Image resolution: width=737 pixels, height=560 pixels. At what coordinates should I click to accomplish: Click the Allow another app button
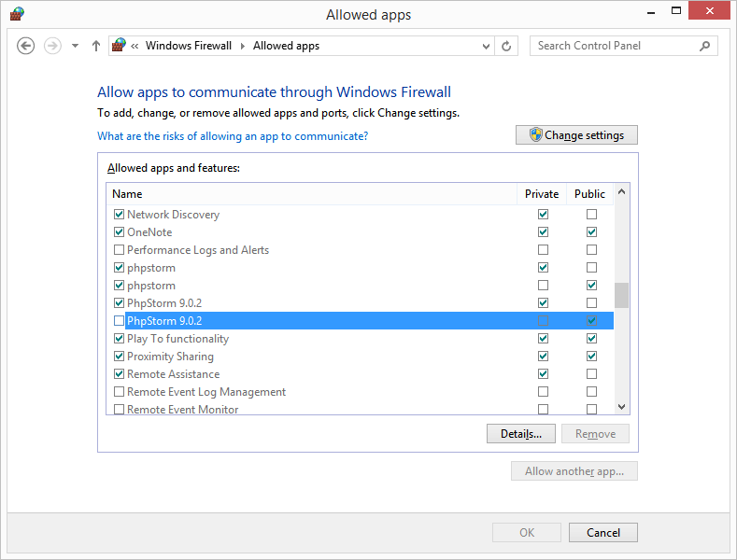click(x=574, y=471)
